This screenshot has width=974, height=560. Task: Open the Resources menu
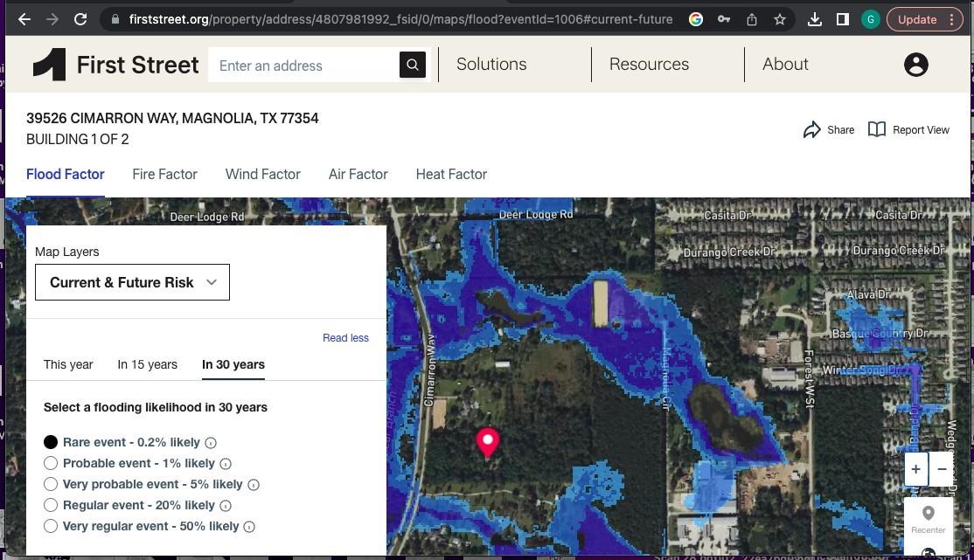click(x=649, y=65)
